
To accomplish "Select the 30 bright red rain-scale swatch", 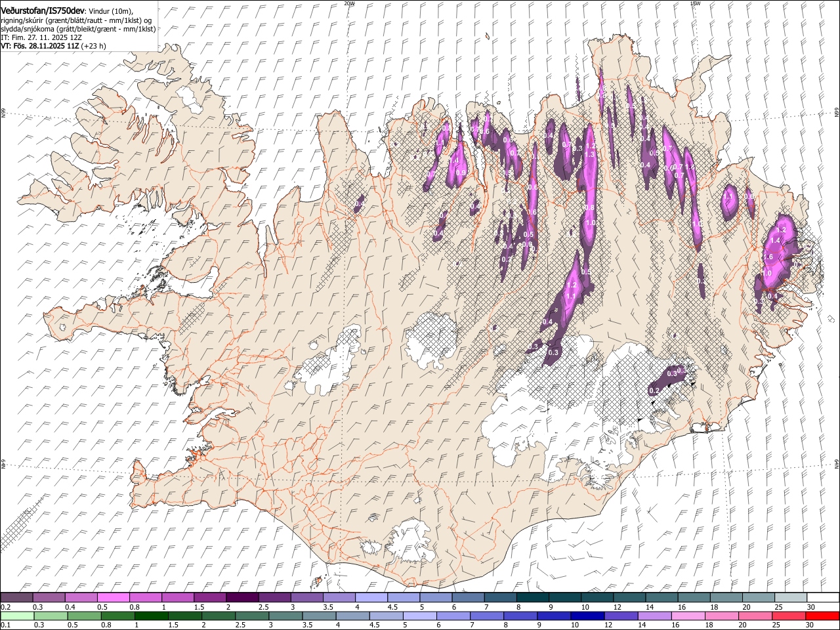I will click(x=822, y=616).
